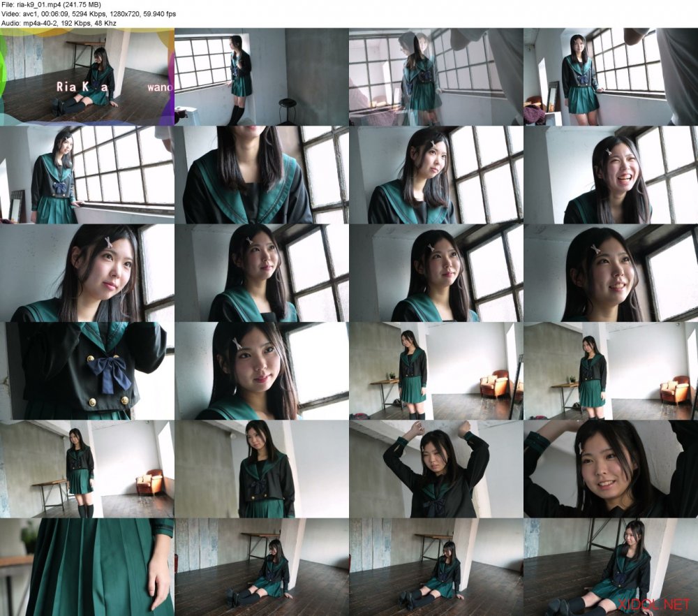Open the frame of the girl laughing with eyes closed
The height and width of the screenshot is (616, 698).
(x=611, y=175)
